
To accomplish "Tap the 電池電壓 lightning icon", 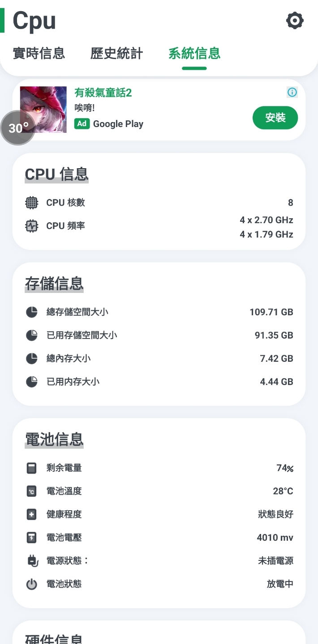I will 31,538.
